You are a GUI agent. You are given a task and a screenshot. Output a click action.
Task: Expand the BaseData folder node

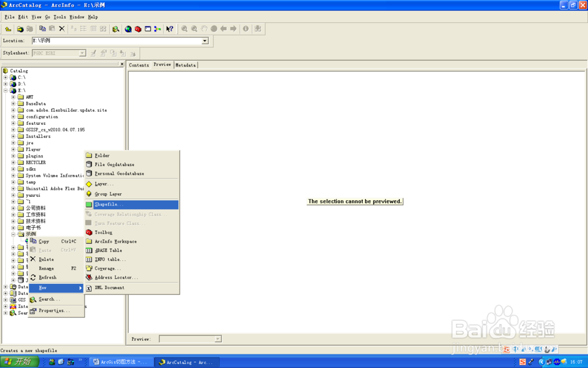pos(13,104)
